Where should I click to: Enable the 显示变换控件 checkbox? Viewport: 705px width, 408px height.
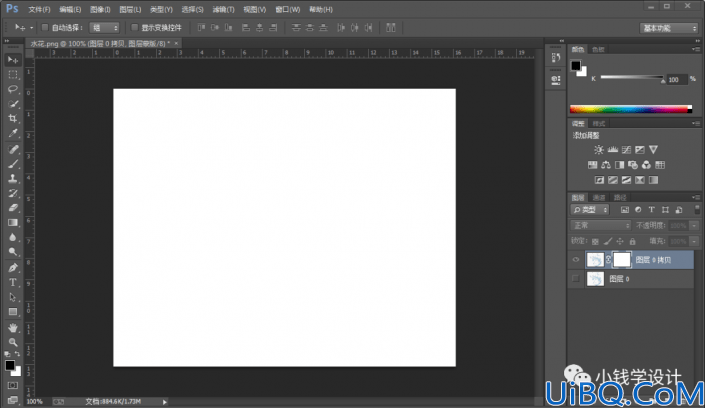[134, 27]
